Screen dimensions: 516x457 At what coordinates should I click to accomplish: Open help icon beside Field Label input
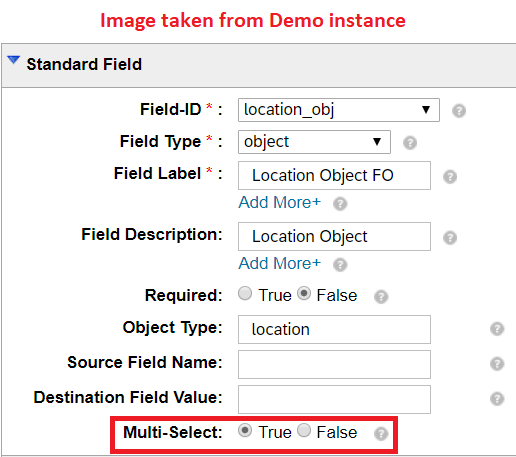pyautogui.click(x=450, y=177)
